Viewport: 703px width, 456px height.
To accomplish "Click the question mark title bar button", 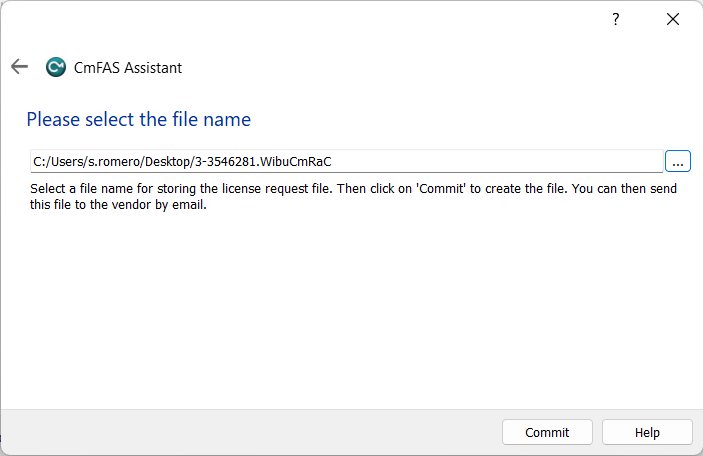I will pyautogui.click(x=616, y=20).
